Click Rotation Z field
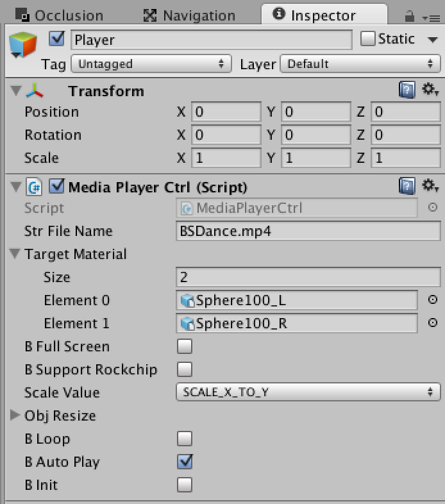This screenshot has height=504, width=445. pyautogui.click(x=406, y=135)
